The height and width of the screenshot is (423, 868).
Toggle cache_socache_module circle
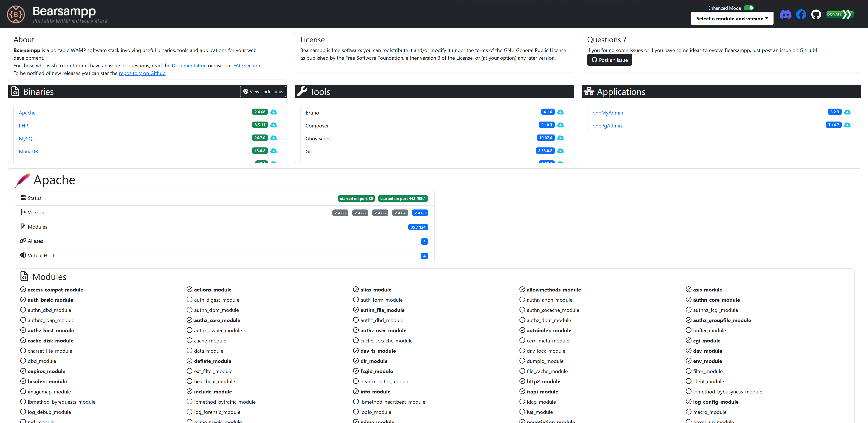click(x=356, y=340)
